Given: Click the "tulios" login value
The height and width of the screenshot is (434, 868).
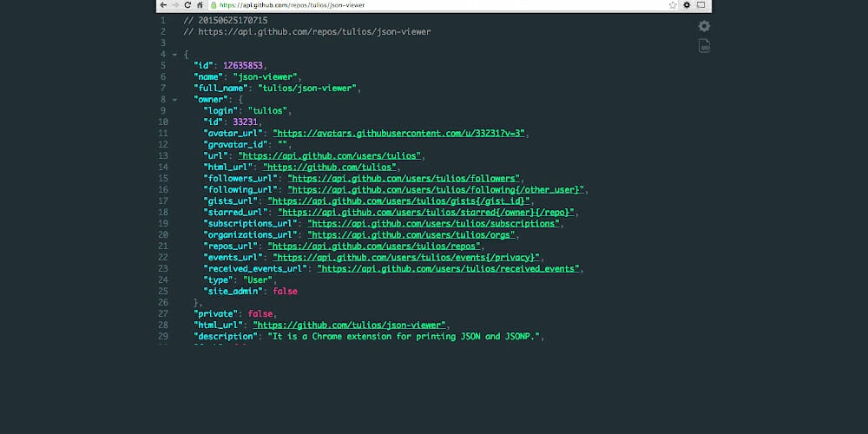Looking at the screenshot, I should (267, 111).
